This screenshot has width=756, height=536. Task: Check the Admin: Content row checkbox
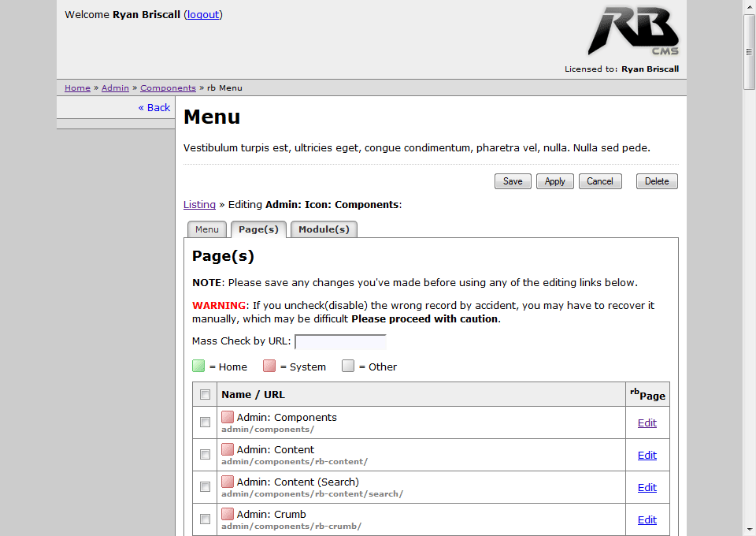tap(205, 455)
